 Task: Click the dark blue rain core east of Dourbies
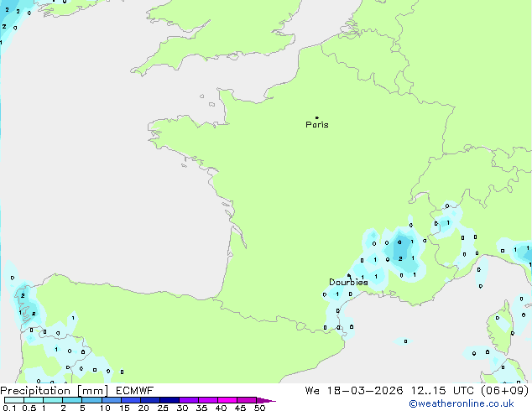coord(400,250)
